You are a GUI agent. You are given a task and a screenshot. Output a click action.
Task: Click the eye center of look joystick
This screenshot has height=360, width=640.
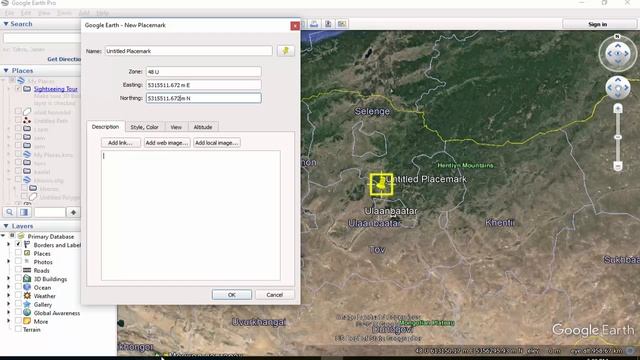click(x=618, y=53)
